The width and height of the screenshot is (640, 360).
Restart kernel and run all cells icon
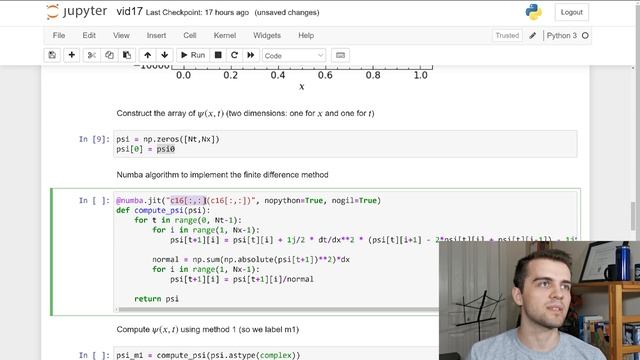(x=251, y=55)
